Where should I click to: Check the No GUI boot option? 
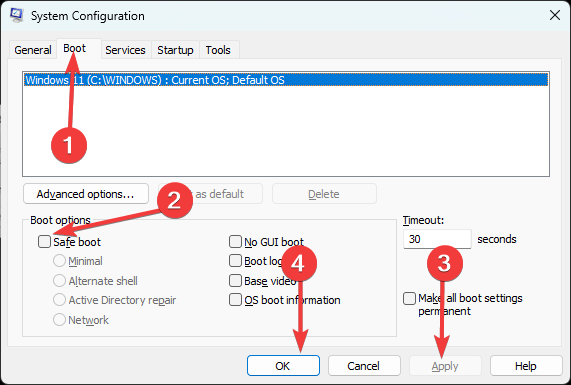(235, 241)
